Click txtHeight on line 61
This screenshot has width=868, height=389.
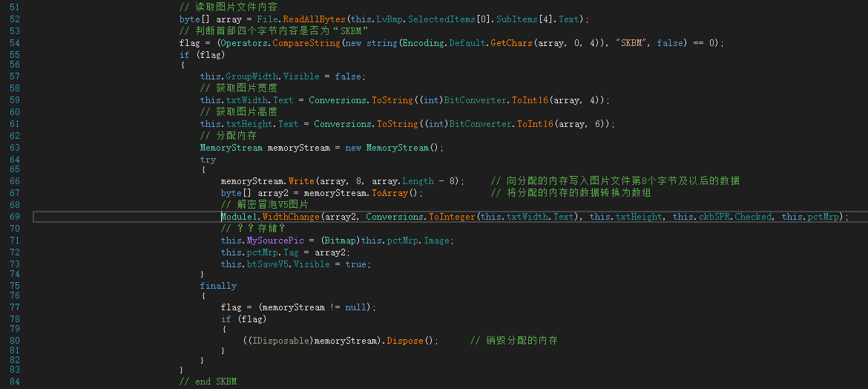pos(249,123)
